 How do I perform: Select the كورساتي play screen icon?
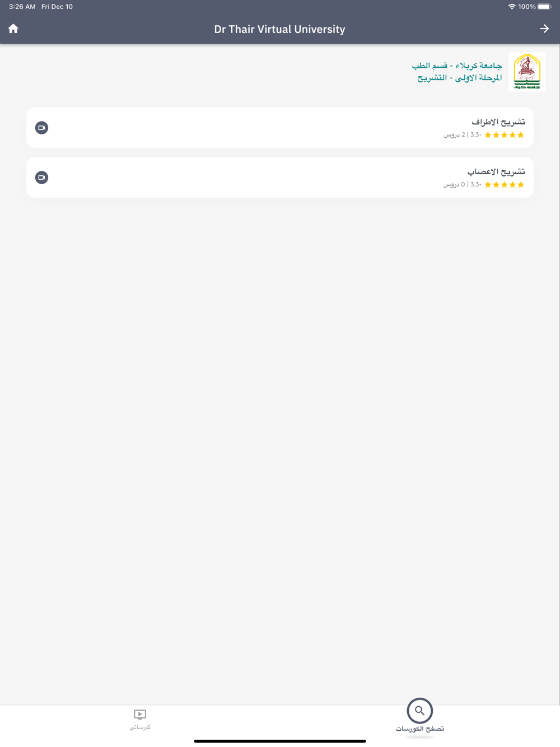(x=140, y=715)
